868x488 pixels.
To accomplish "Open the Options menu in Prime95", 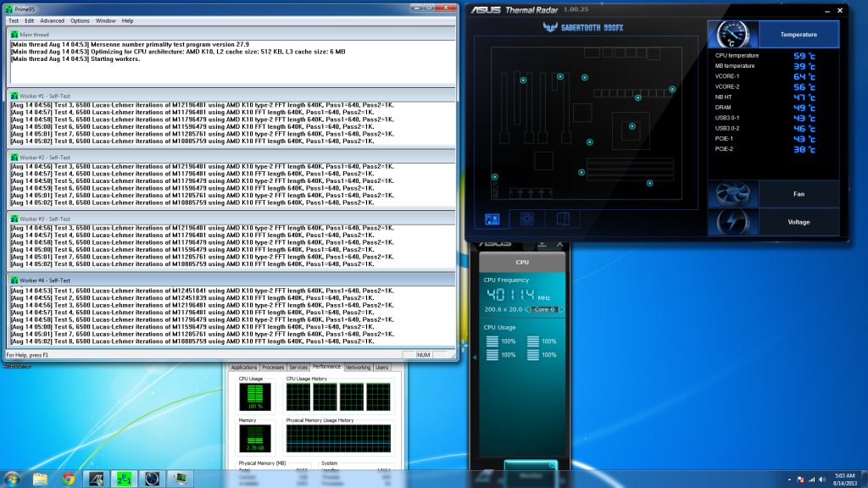I will pyautogui.click(x=80, y=20).
